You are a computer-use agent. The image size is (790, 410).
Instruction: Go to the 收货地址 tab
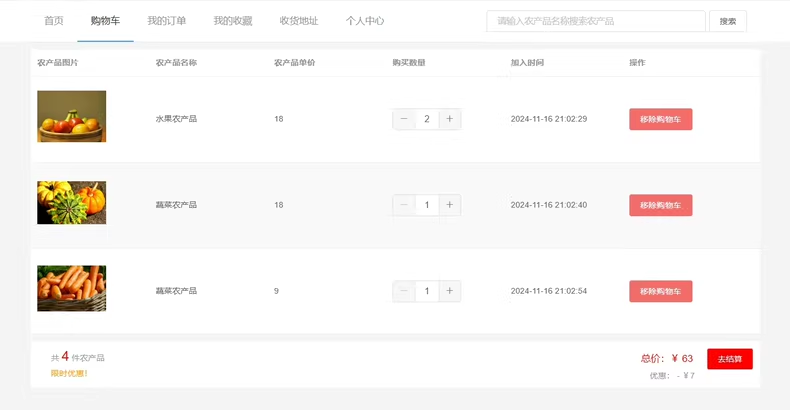coord(299,21)
